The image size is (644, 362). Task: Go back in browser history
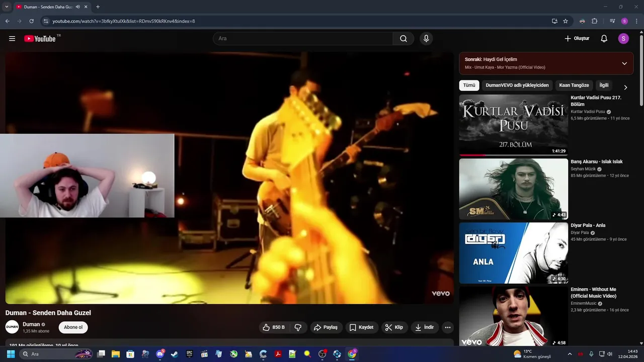coord(7,21)
